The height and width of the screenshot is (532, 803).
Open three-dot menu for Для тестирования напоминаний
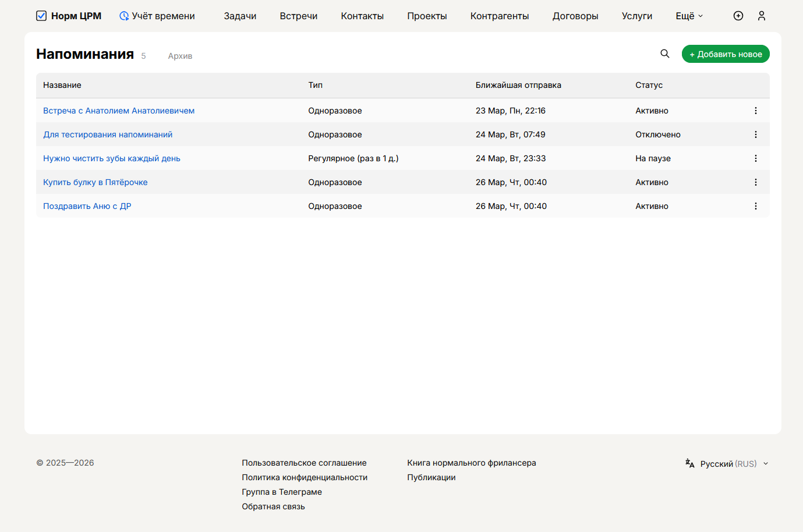tap(756, 134)
